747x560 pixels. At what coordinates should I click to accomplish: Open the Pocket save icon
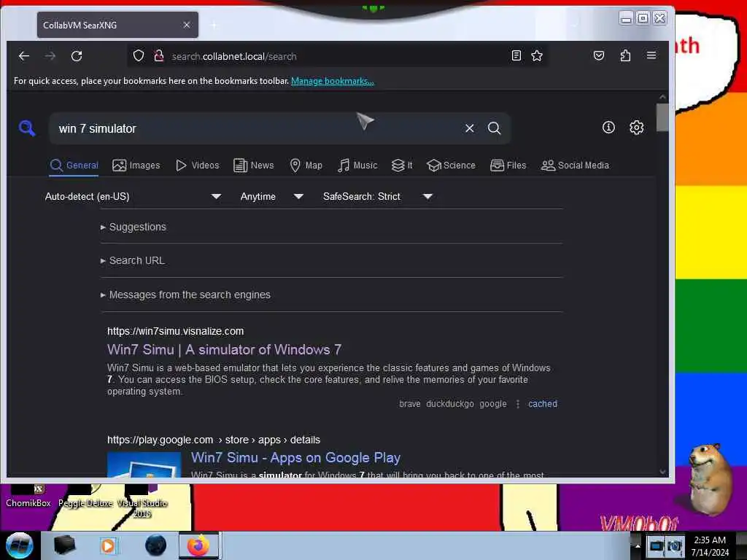[x=599, y=55]
